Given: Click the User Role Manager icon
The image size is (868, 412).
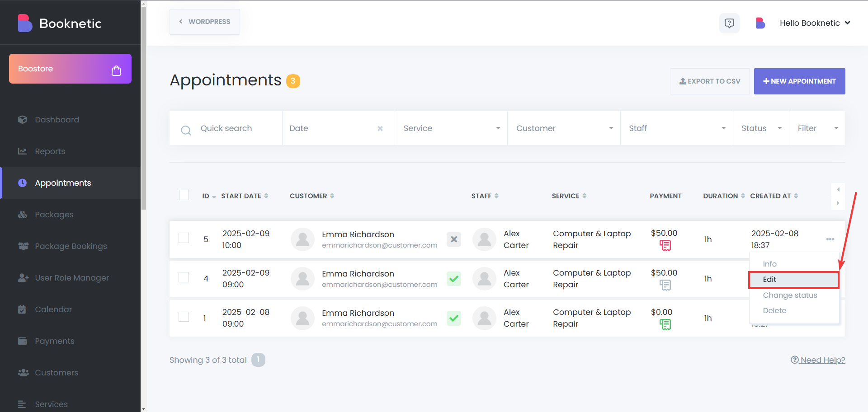Looking at the screenshot, I should coord(23,278).
